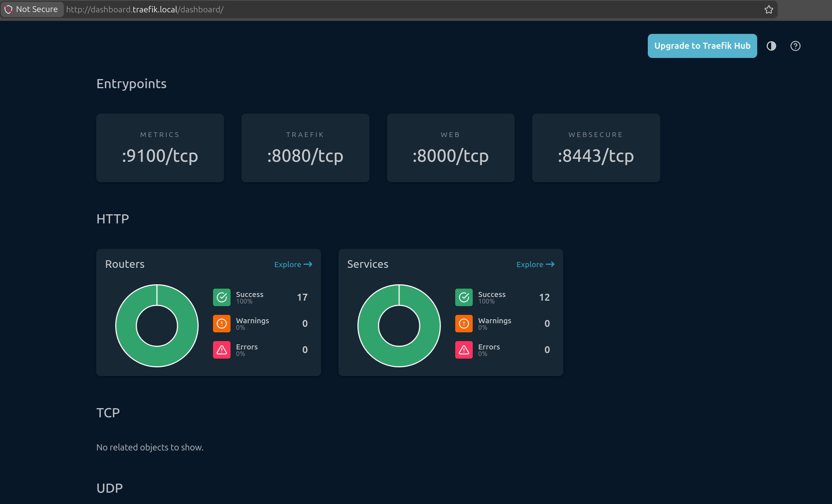Viewport: 832px width, 504px height.
Task: Click Routers green Success checkmark icon
Action: [221, 297]
